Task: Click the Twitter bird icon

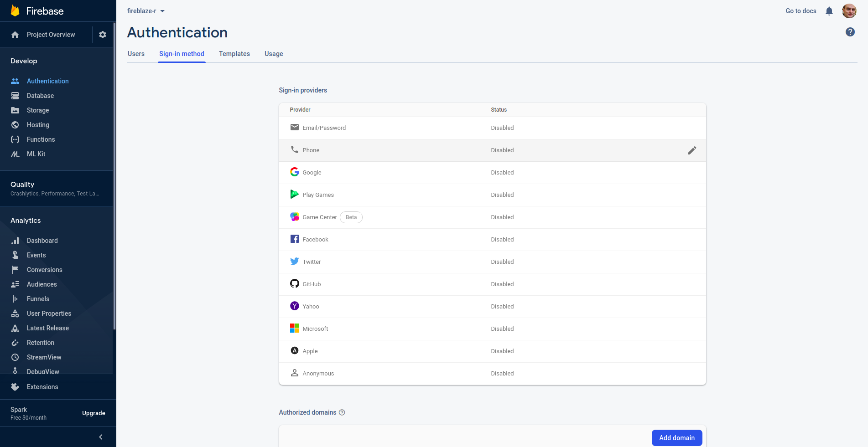Action: 295,261
